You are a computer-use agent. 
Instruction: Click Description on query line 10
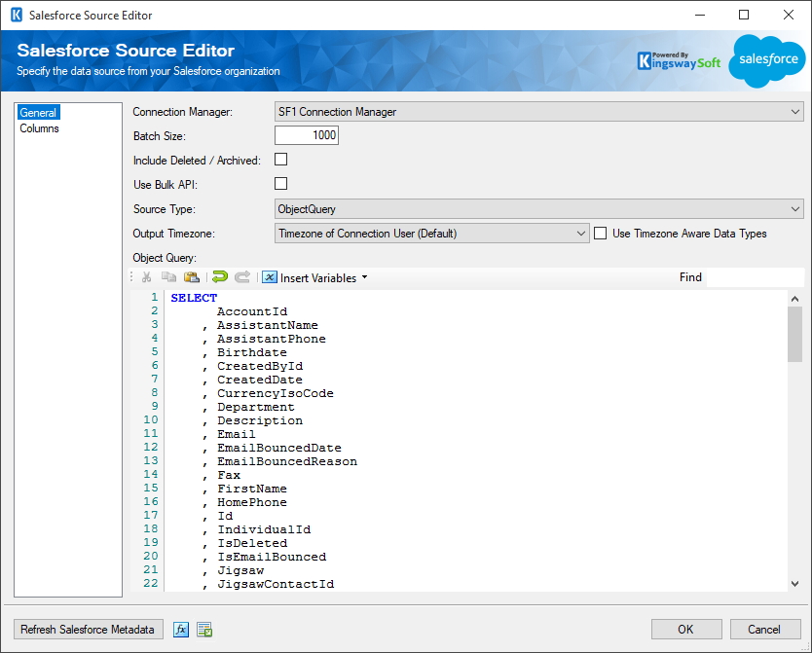(x=260, y=420)
